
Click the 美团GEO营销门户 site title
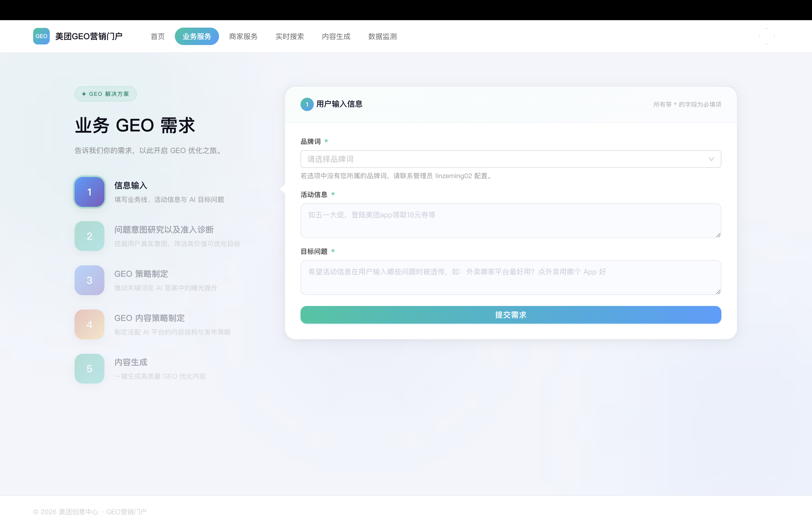pos(89,36)
